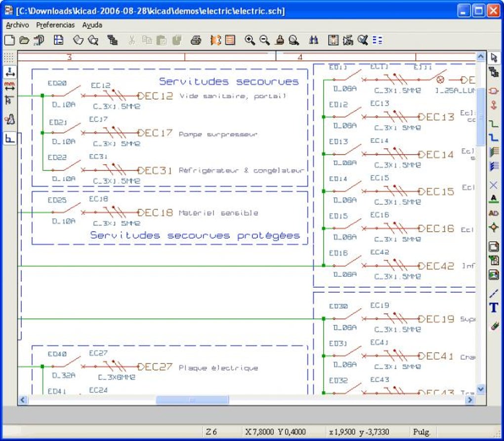Select the no-connect flag X tool
The width and height of the screenshot is (504, 441).
pos(494,185)
